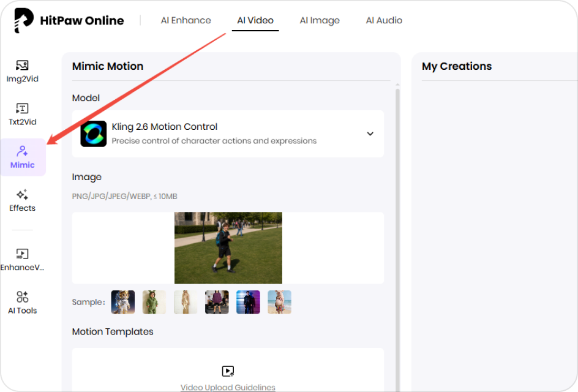The width and height of the screenshot is (578, 392).
Task: Open the Video Upload Guidelines link
Action: [228, 387]
